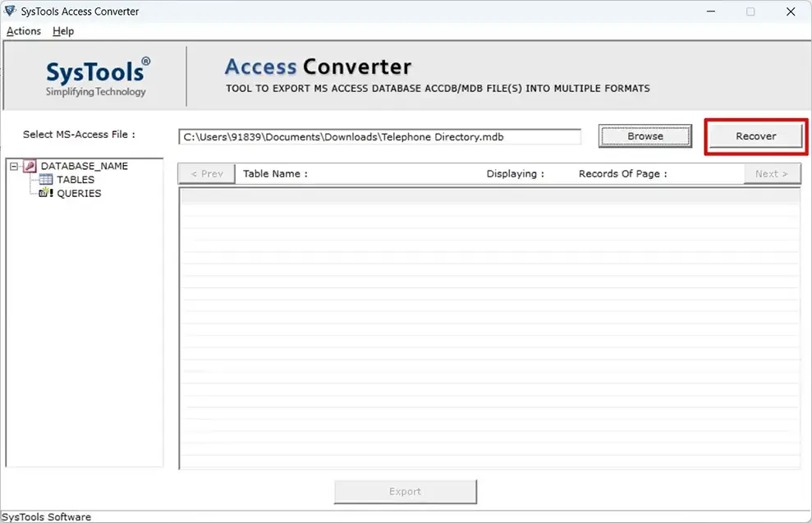Go to previous page with Prev button
This screenshot has width=812, height=523.
coord(207,174)
